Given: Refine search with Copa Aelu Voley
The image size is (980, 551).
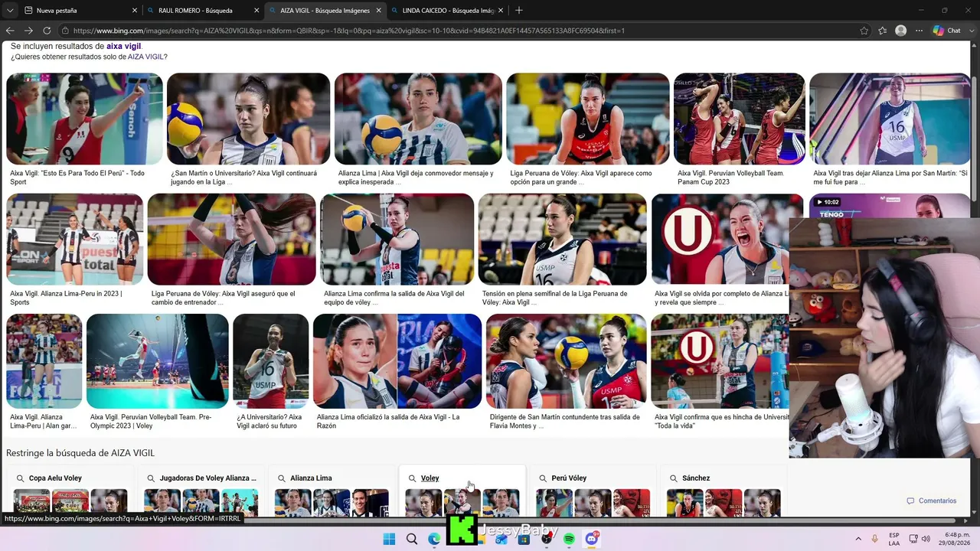Looking at the screenshot, I should click(70, 490).
